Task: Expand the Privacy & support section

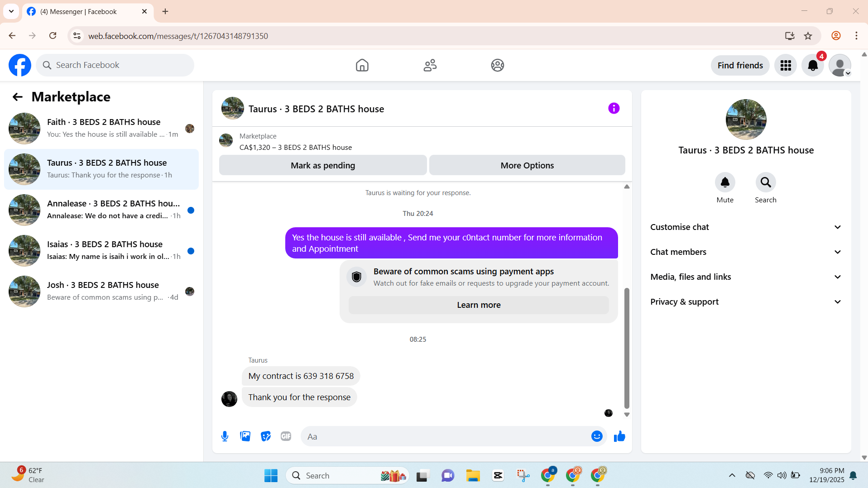Action: click(746, 302)
